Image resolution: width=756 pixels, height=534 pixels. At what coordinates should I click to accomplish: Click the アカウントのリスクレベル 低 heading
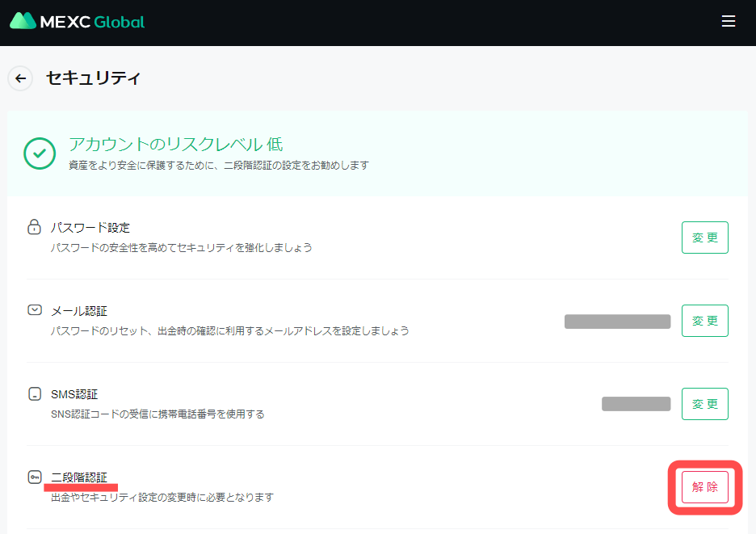click(x=175, y=145)
